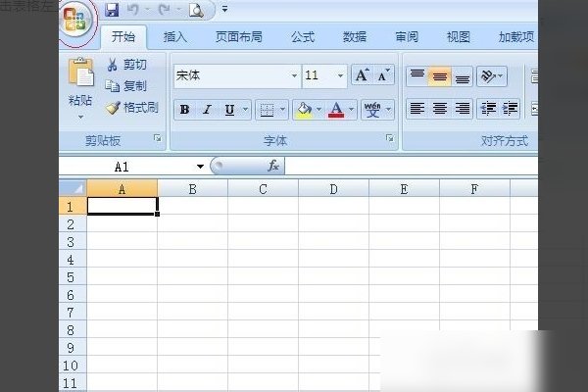This screenshot has width=588, height=392.
Task: Open the 审阅 tab
Action: point(407,37)
